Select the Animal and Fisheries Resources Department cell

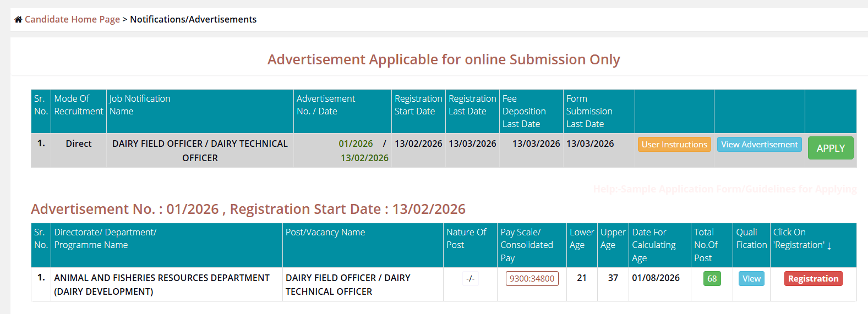(x=162, y=284)
